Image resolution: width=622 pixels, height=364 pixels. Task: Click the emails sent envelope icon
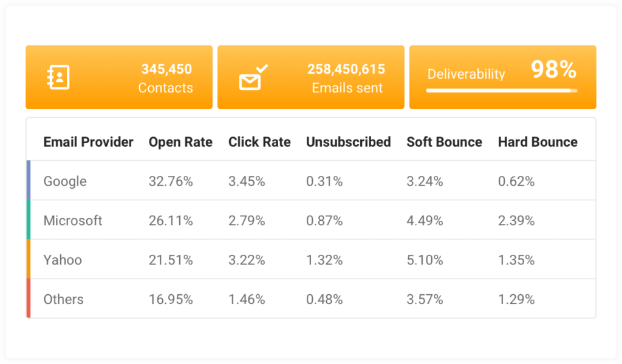point(252,78)
